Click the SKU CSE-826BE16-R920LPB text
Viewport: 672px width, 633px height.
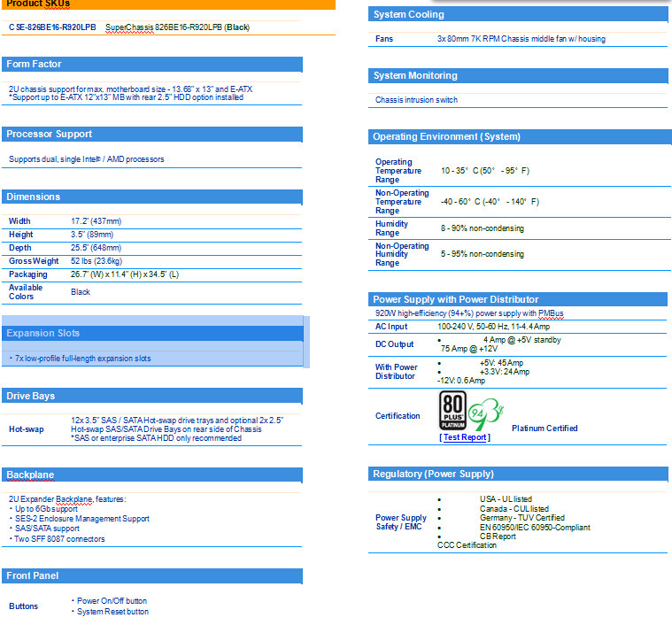(x=52, y=27)
